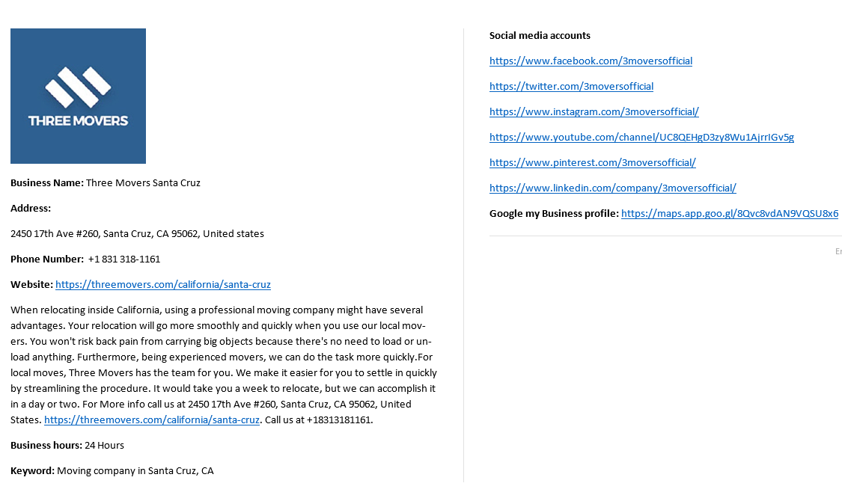The height and width of the screenshot is (504, 842).
Task: Follow the Instagram 3moversofficial link
Action: (x=594, y=111)
